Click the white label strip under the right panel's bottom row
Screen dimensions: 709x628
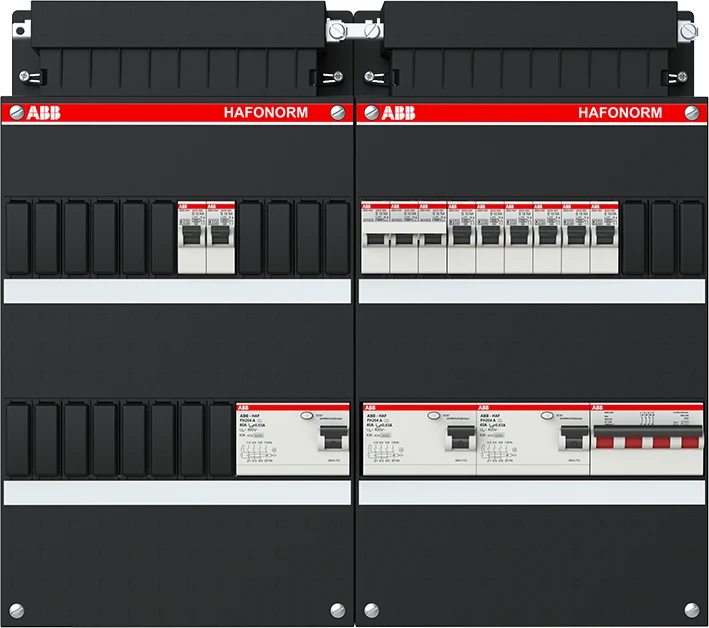[531, 491]
